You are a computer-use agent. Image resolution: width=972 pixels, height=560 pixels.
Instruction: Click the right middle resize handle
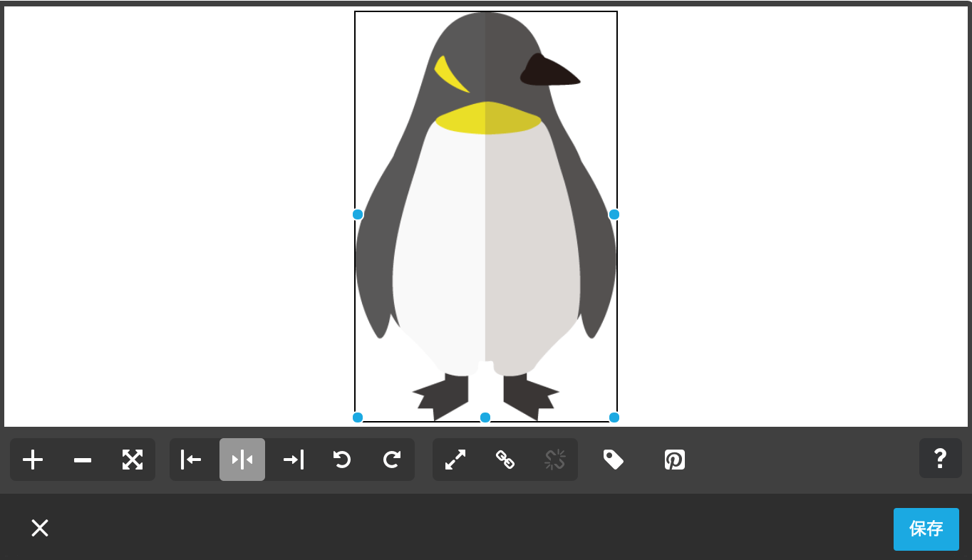[x=614, y=214]
